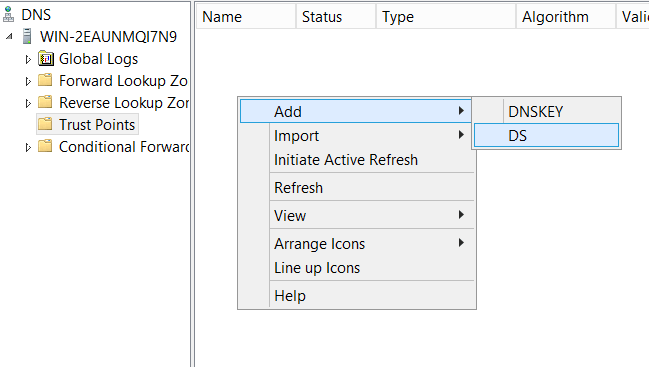The height and width of the screenshot is (367, 649).
Task: Select the Reverse Lookup Zones label
Action: click(x=124, y=103)
